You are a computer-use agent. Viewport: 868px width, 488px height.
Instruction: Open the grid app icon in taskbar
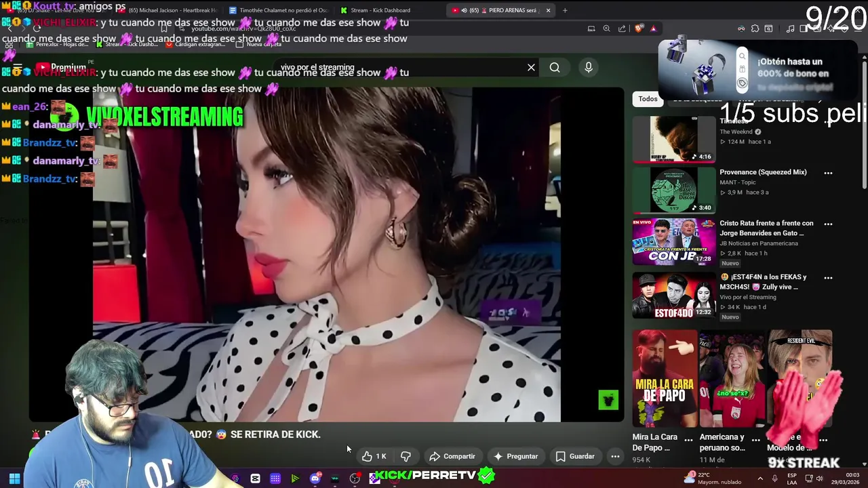coord(275,479)
